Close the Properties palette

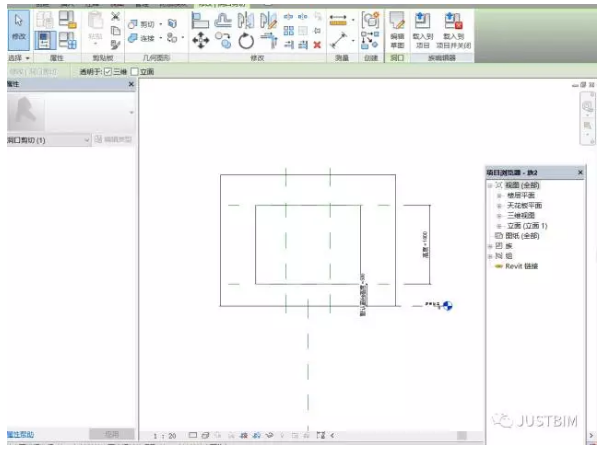(x=131, y=84)
